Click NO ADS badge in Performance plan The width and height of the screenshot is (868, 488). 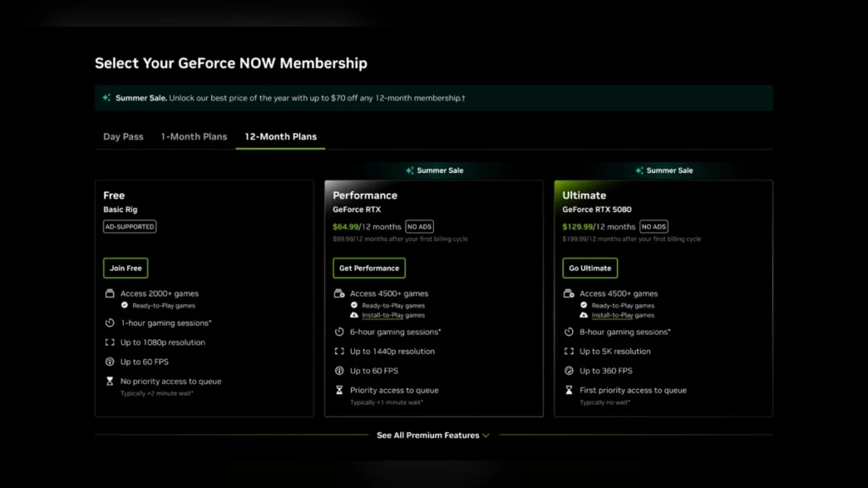(420, 227)
